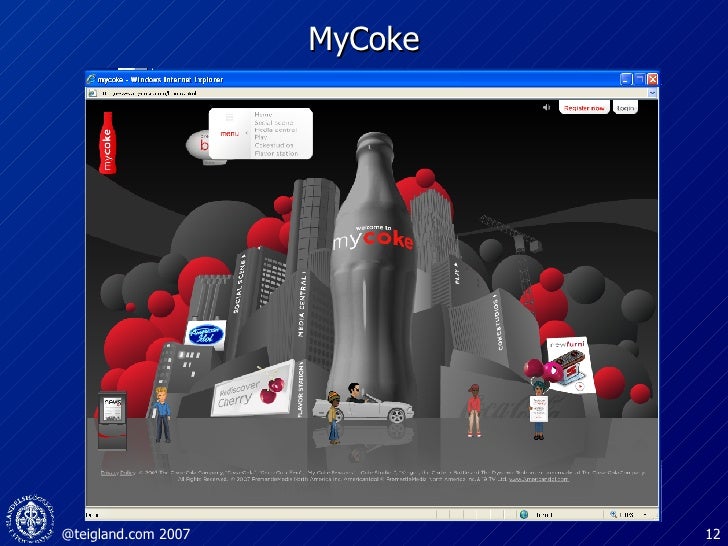The width and height of the screenshot is (728, 546).
Task: Click the avatar standing beside the car
Action: click(x=334, y=417)
